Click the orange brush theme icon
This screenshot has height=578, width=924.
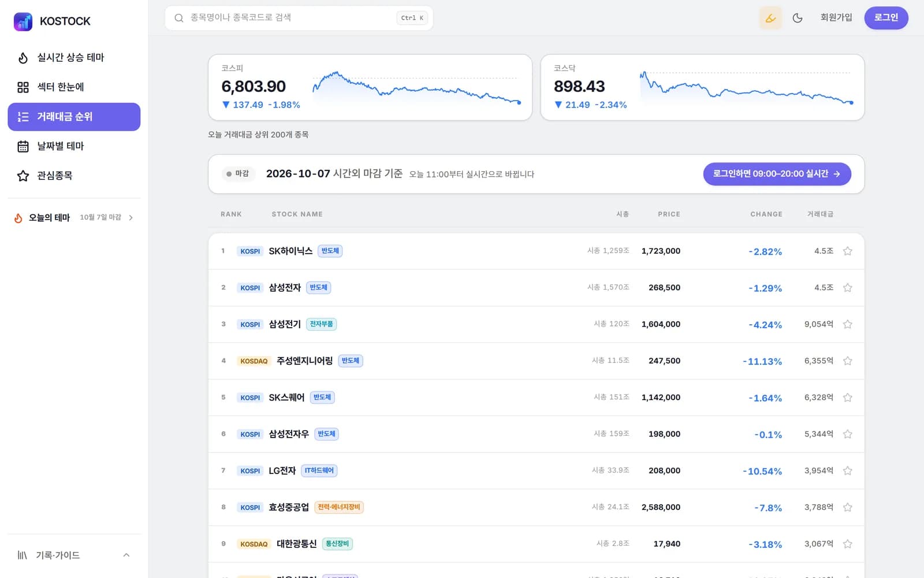pyautogui.click(x=770, y=18)
